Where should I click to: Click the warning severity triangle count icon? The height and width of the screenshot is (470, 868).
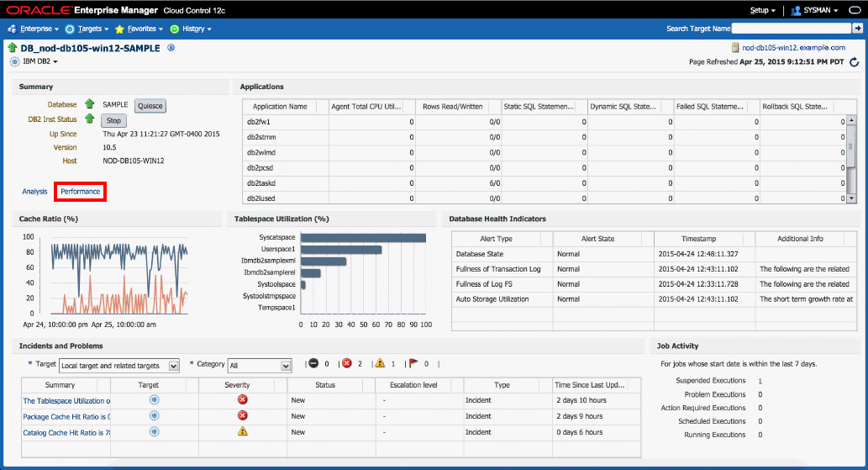click(x=380, y=363)
